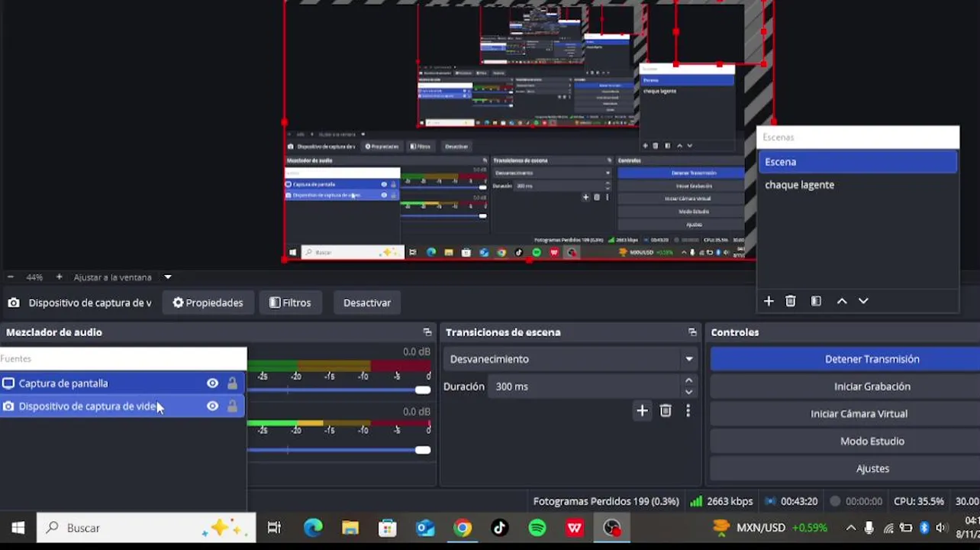Click the Desactivar button
Screen dimensions: 980x550
(367, 302)
